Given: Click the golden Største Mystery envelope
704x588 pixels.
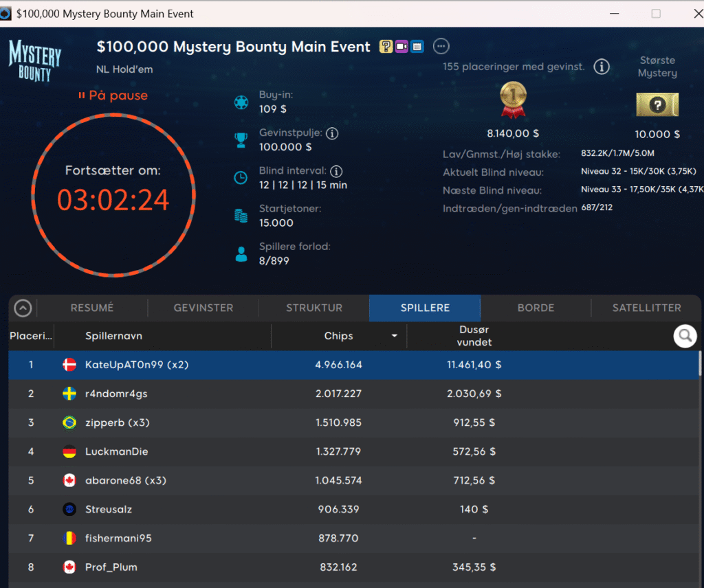Looking at the screenshot, I should tap(657, 105).
